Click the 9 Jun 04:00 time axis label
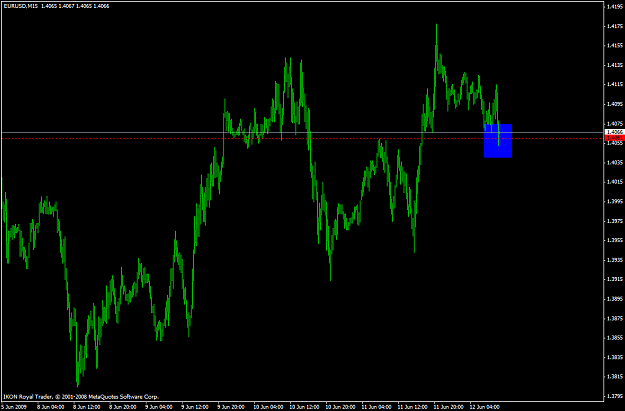Screen dimensions: 625x411 coord(159,407)
